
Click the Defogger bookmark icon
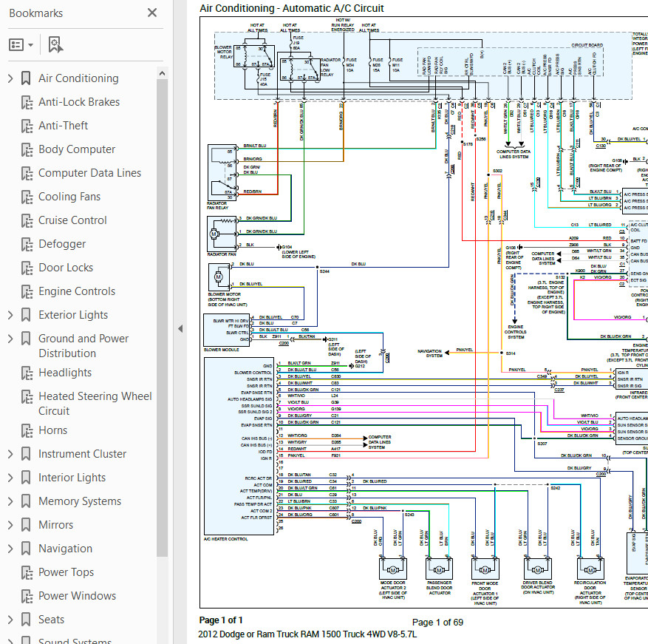point(27,245)
